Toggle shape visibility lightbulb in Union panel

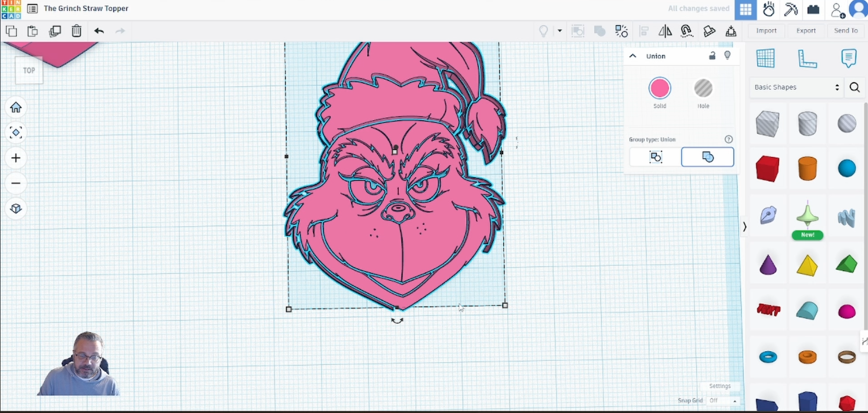pyautogui.click(x=727, y=55)
